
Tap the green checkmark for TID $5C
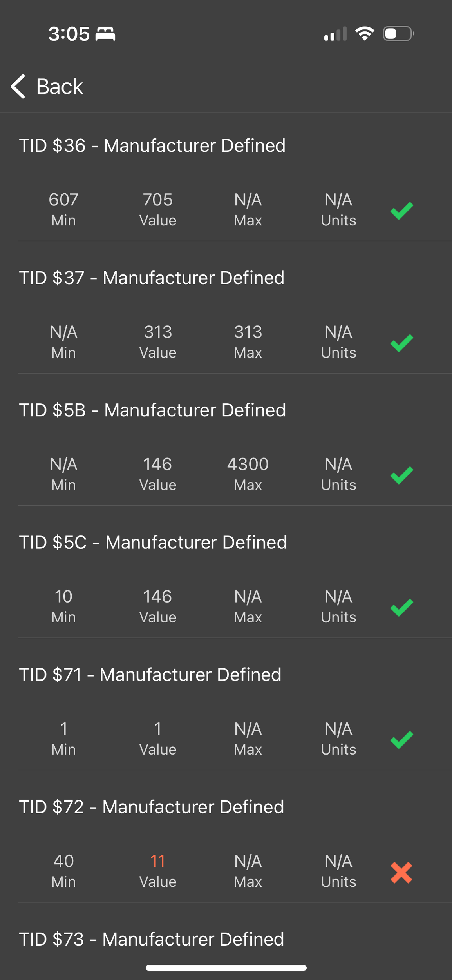coord(401,608)
